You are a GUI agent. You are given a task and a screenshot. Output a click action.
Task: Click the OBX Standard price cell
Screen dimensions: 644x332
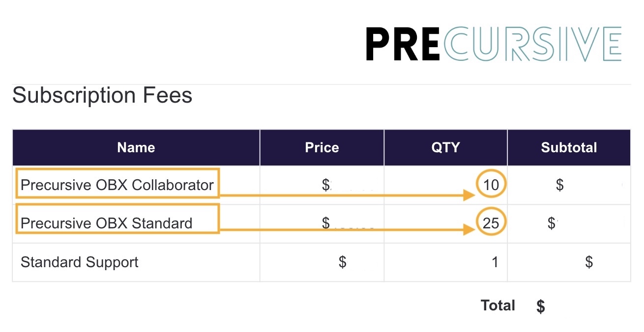pyautogui.click(x=322, y=223)
